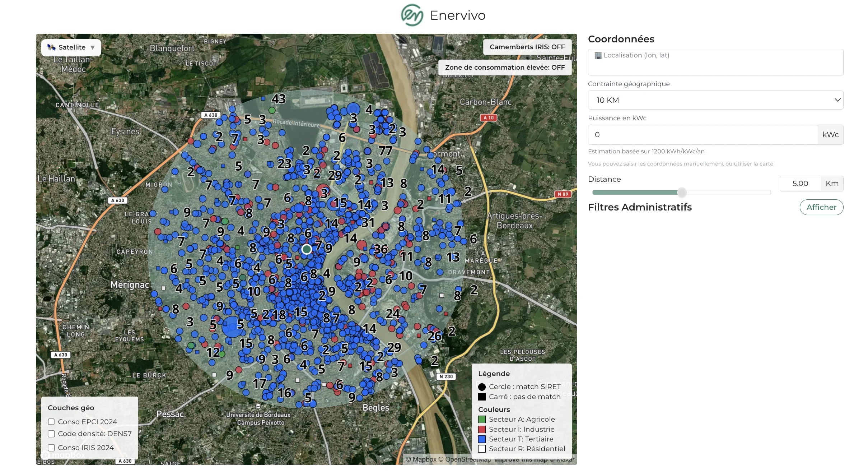Viewport: 868px width, 472px height.
Task: Expand the Contrainte géographique 10 KM dropdown
Action: [715, 100]
